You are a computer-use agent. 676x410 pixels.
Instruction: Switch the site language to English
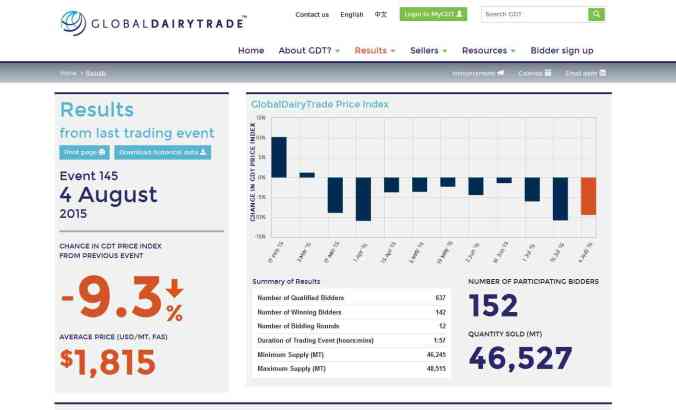coord(351,14)
